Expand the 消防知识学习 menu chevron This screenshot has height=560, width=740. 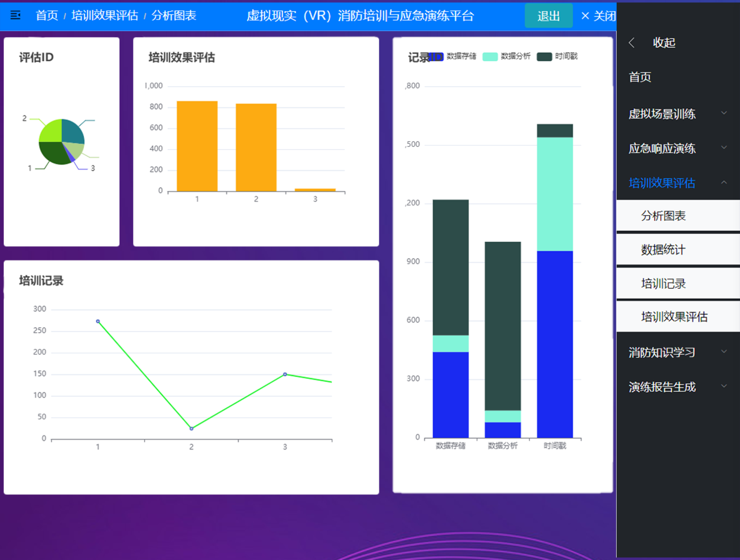[723, 351]
